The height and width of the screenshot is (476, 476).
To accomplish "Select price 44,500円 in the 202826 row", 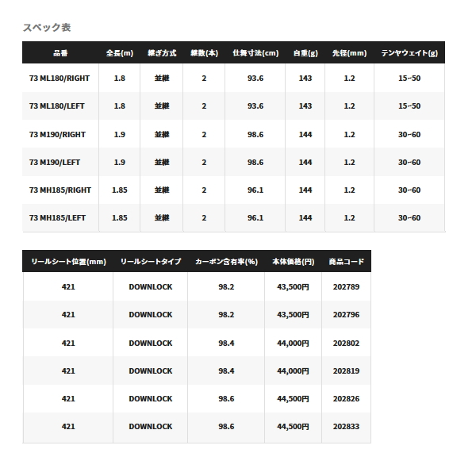I will pyautogui.click(x=293, y=399).
